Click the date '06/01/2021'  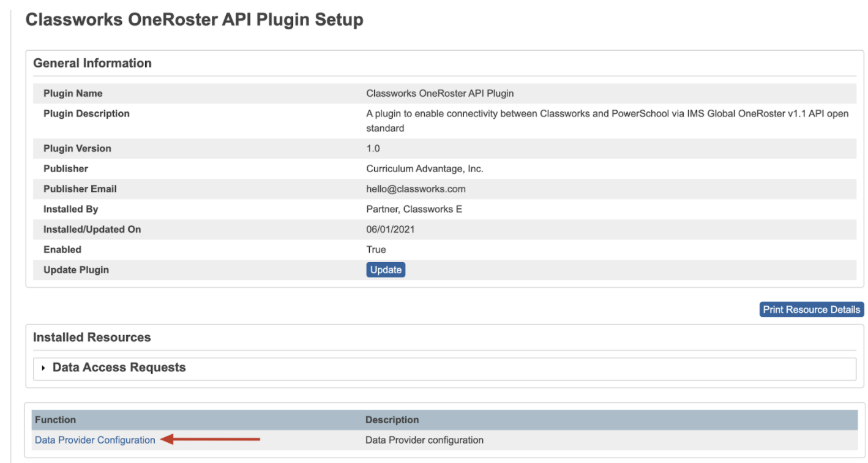[391, 229]
